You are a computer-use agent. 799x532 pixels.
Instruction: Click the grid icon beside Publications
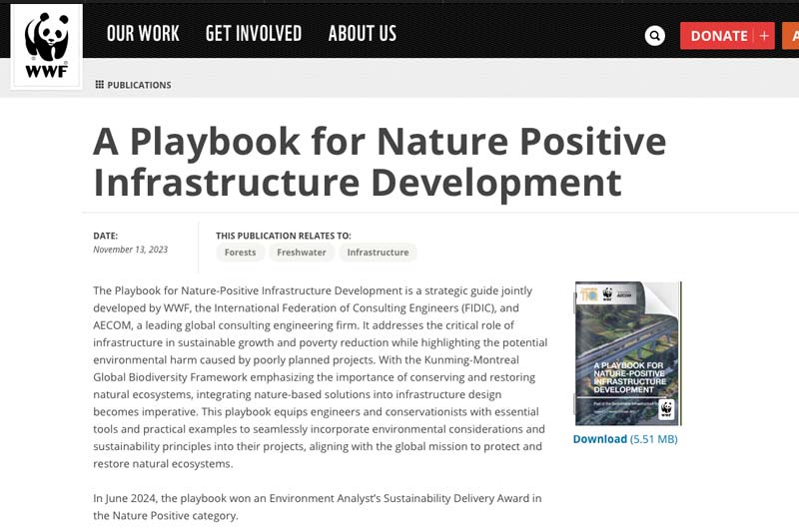tap(100, 85)
